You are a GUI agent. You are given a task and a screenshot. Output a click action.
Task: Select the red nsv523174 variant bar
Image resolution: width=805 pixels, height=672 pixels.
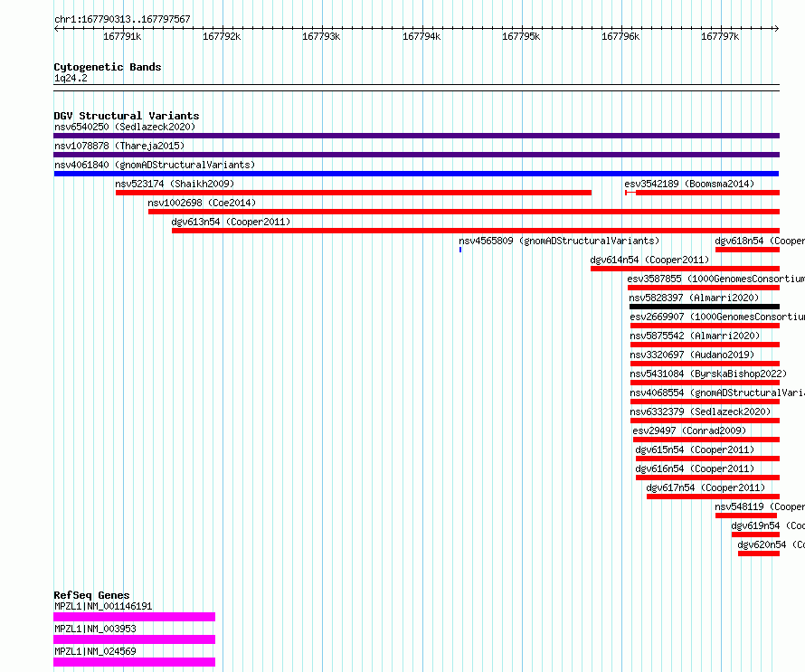pyautogui.click(x=354, y=193)
